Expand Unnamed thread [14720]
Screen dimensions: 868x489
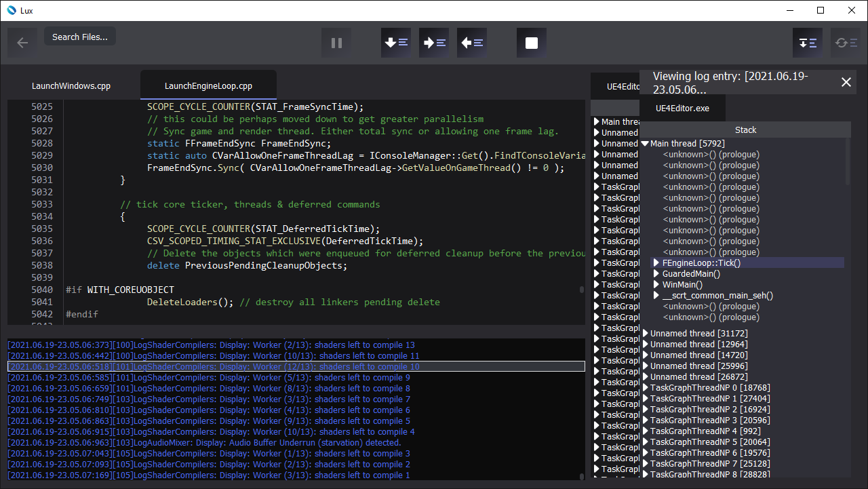click(646, 355)
